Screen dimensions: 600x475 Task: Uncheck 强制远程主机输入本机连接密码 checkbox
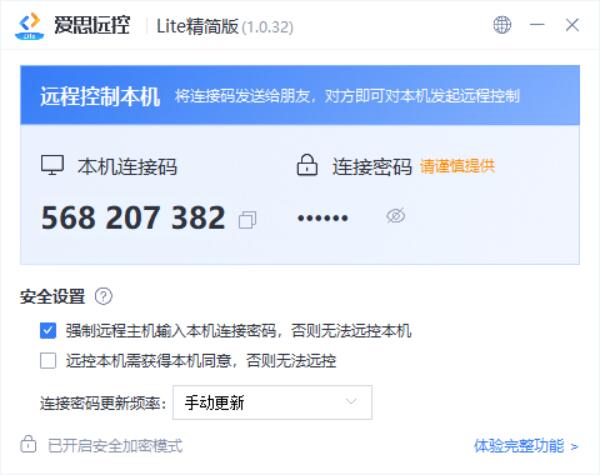point(48,331)
